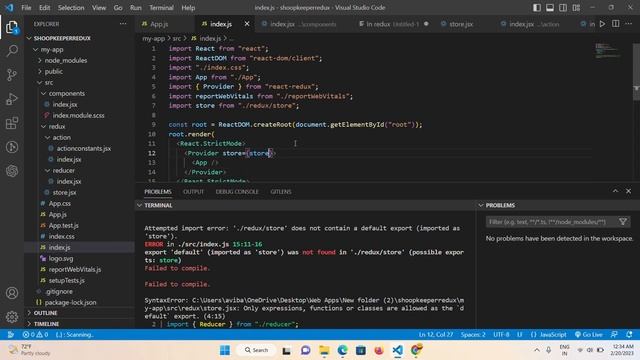Open the ChatGPT extension icon in activity bar

coord(12,171)
